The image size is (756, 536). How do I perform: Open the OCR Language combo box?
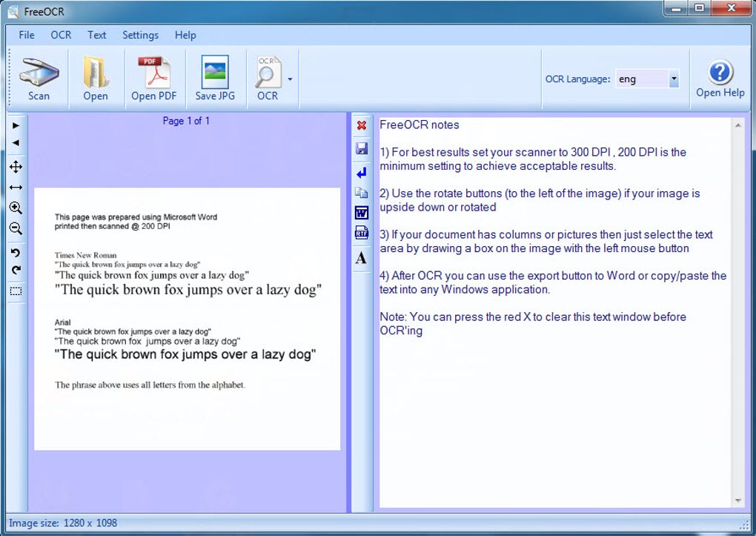[x=647, y=79]
